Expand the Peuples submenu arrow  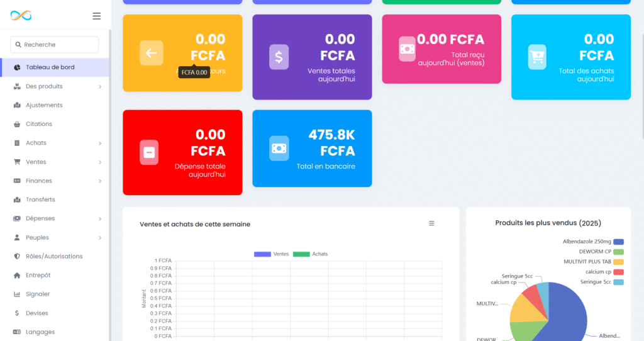[x=100, y=238]
